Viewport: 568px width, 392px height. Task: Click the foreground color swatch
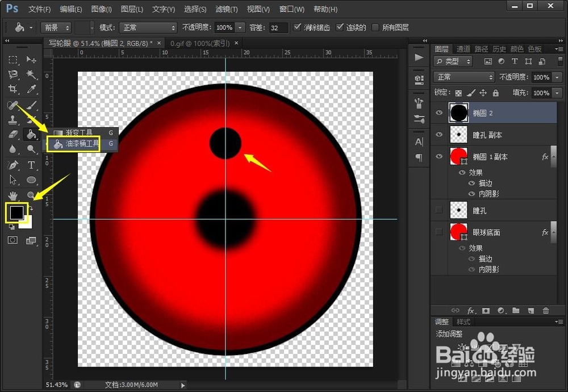point(15,211)
